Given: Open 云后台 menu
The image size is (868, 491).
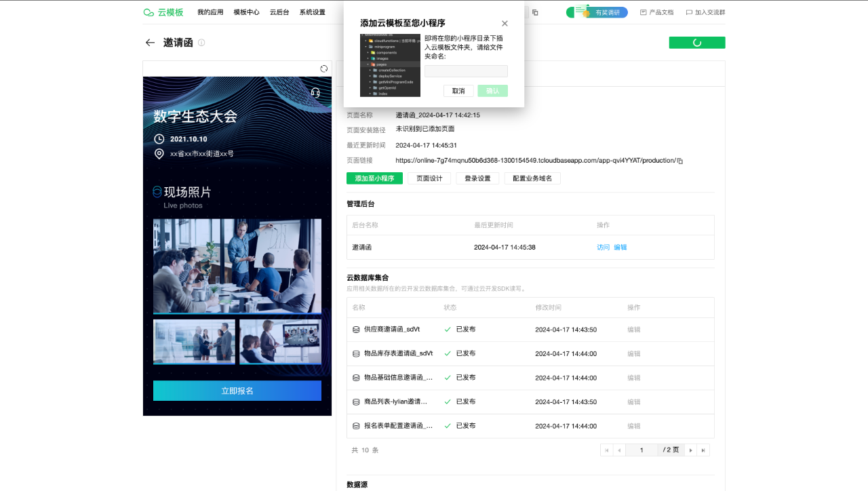Looking at the screenshot, I should [x=279, y=12].
